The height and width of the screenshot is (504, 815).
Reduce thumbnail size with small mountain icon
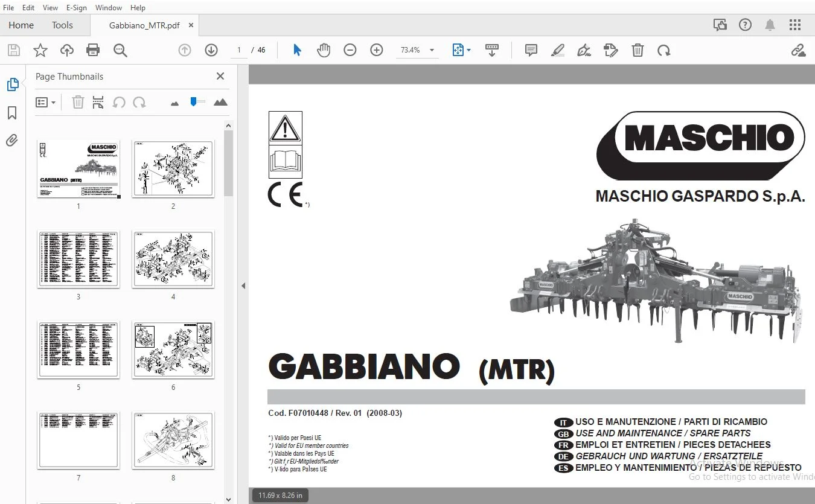175,104
